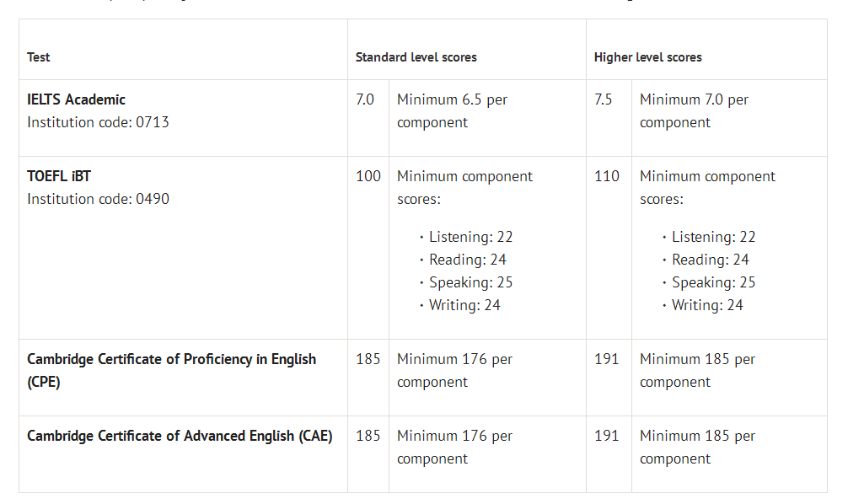Click CAE higher score 191
848x504 pixels.
pyautogui.click(x=607, y=436)
